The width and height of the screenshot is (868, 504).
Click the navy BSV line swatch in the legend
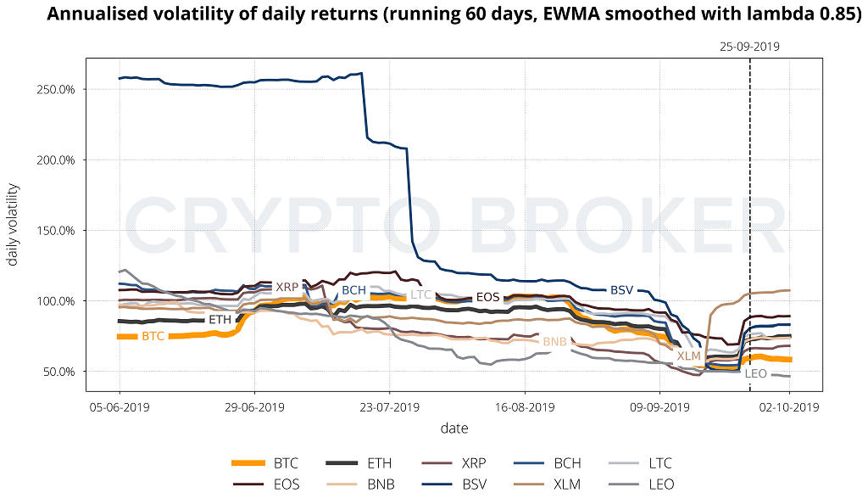point(437,485)
